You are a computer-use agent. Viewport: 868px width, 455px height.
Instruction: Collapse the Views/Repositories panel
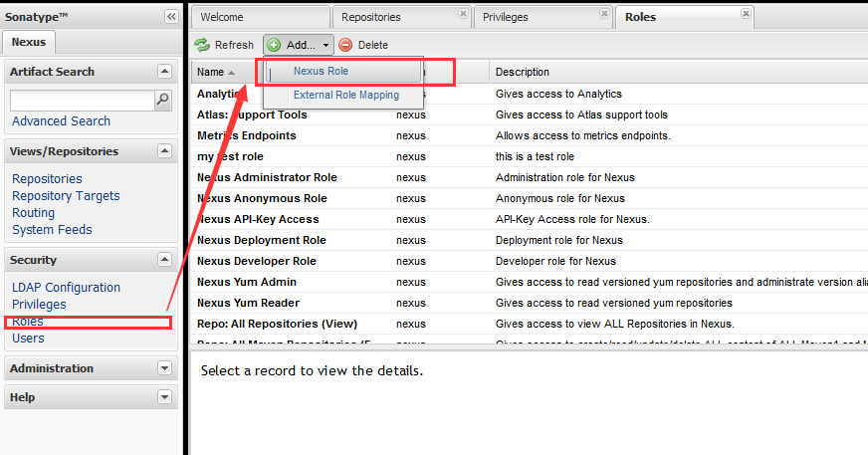pyautogui.click(x=164, y=150)
